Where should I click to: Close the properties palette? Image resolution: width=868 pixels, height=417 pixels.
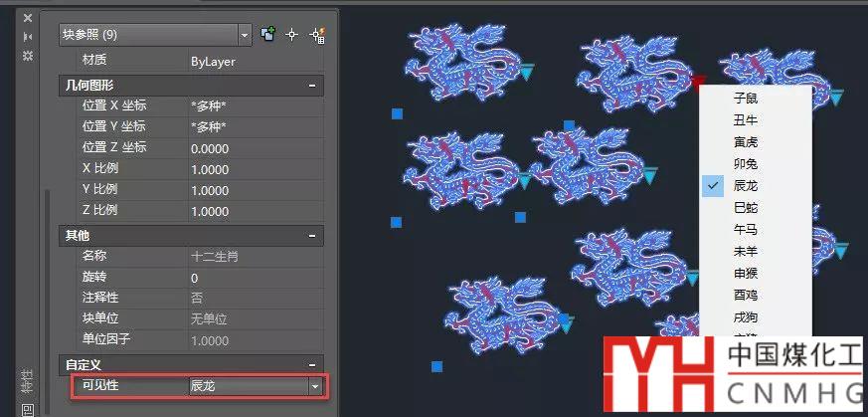[x=28, y=18]
